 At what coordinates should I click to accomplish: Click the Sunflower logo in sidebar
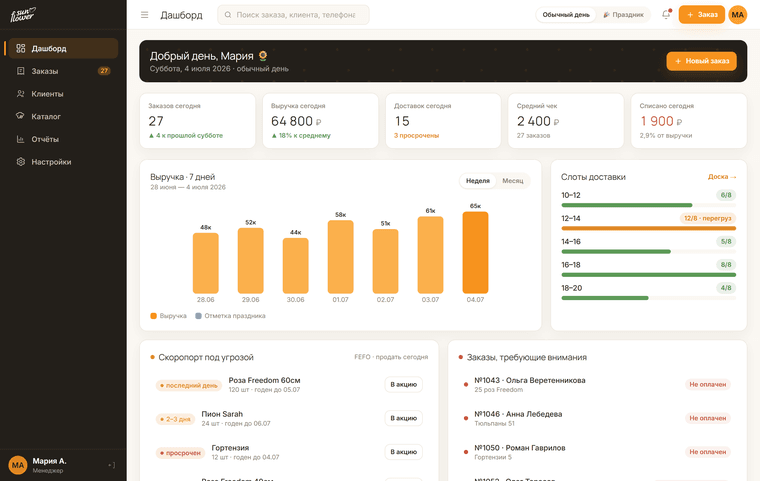pos(23,15)
